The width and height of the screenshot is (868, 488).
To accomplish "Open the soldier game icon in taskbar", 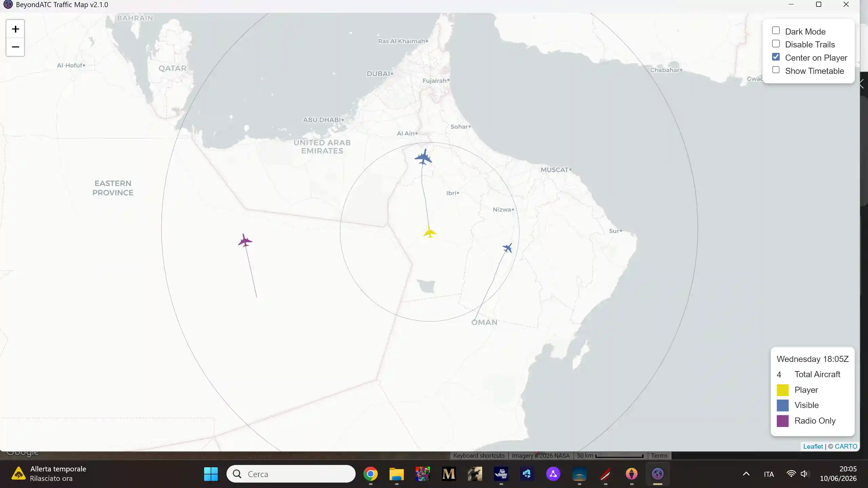I will coord(475,474).
